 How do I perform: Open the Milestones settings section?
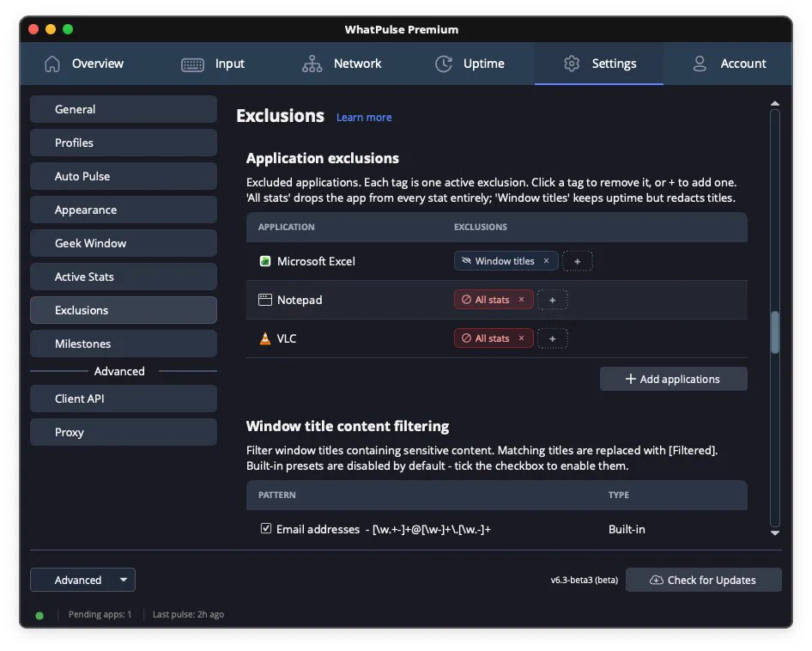click(124, 344)
